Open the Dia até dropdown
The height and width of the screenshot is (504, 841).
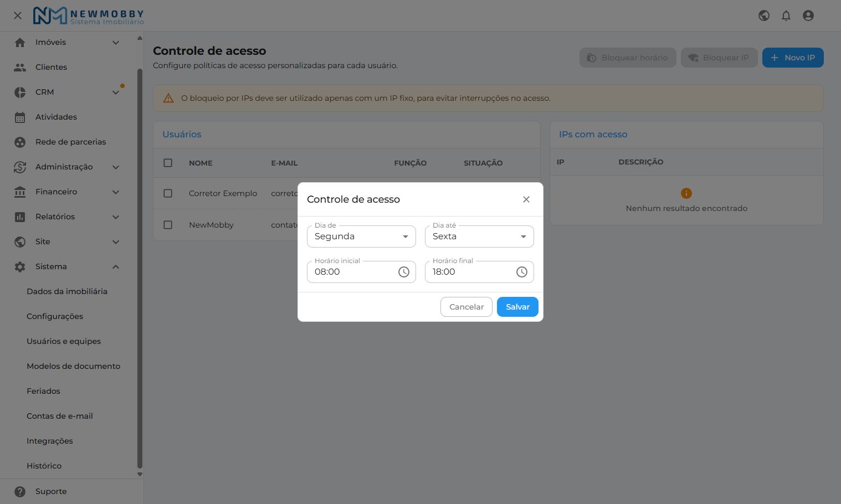(x=479, y=236)
